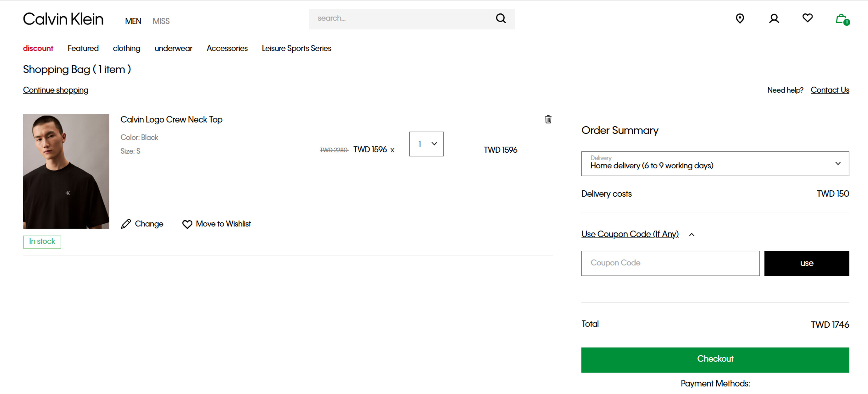Click the Calvin Logo Crew Neck Top title
Image resolution: width=868 pixels, height=394 pixels.
pyautogui.click(x=171, y=120)
